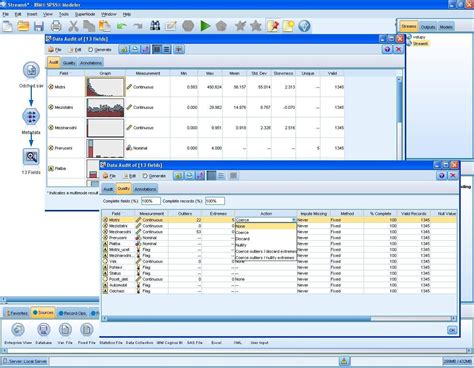This screenshot has width=474, height=368.
Task: Click the Complete fields (%) value box
Action: pyautogui.click(x=151, y=201)
